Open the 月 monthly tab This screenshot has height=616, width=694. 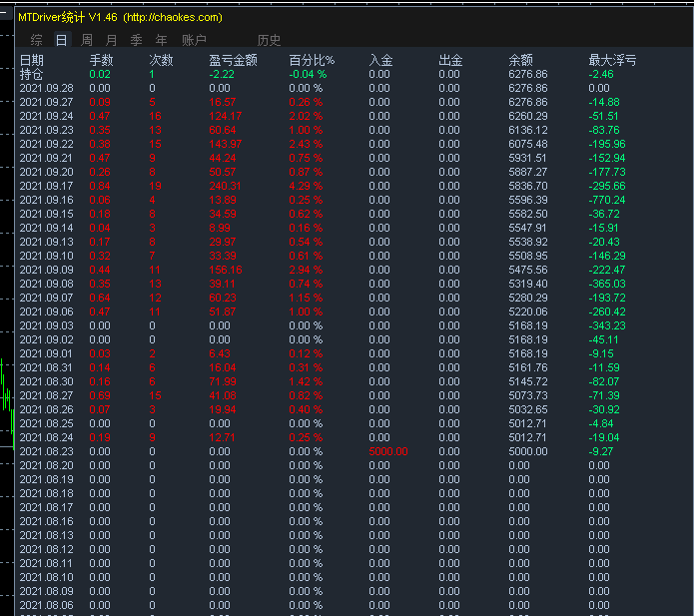pos(112,40)
